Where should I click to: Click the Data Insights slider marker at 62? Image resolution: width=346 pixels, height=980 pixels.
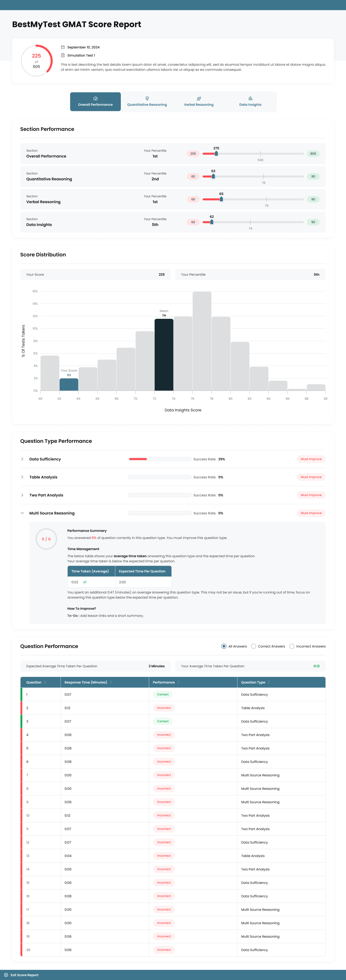click(x=212, y=222)
